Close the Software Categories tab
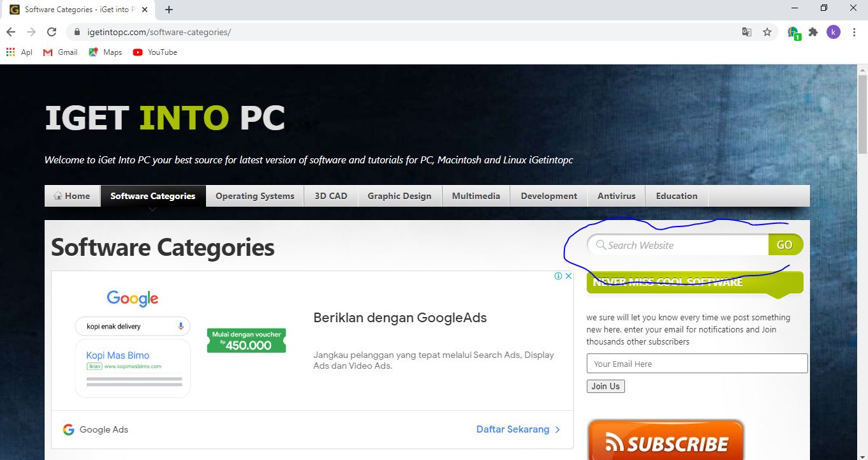This screenshot has width=868, height=460. pyautogui.click(x=145, y=10)
